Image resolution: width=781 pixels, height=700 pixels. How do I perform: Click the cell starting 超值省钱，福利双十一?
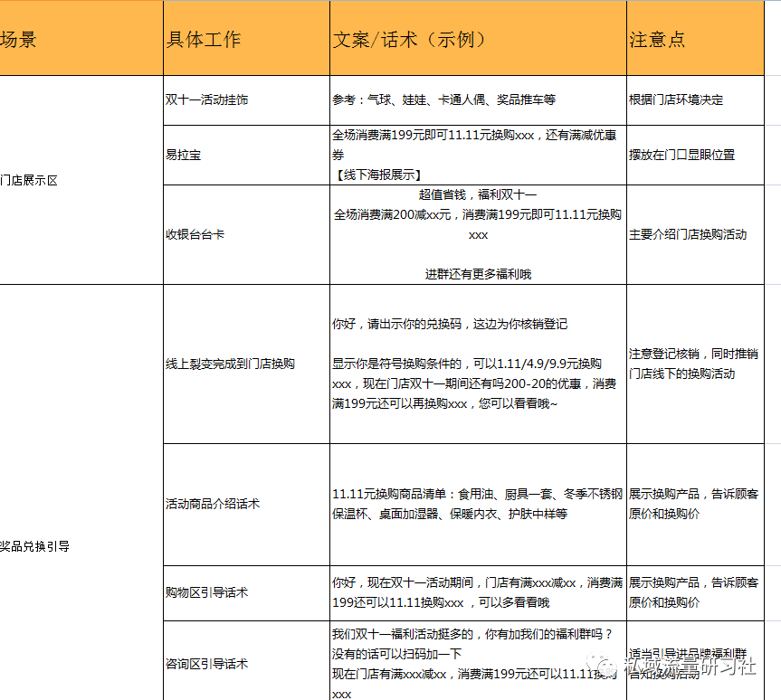pos(478,234)
